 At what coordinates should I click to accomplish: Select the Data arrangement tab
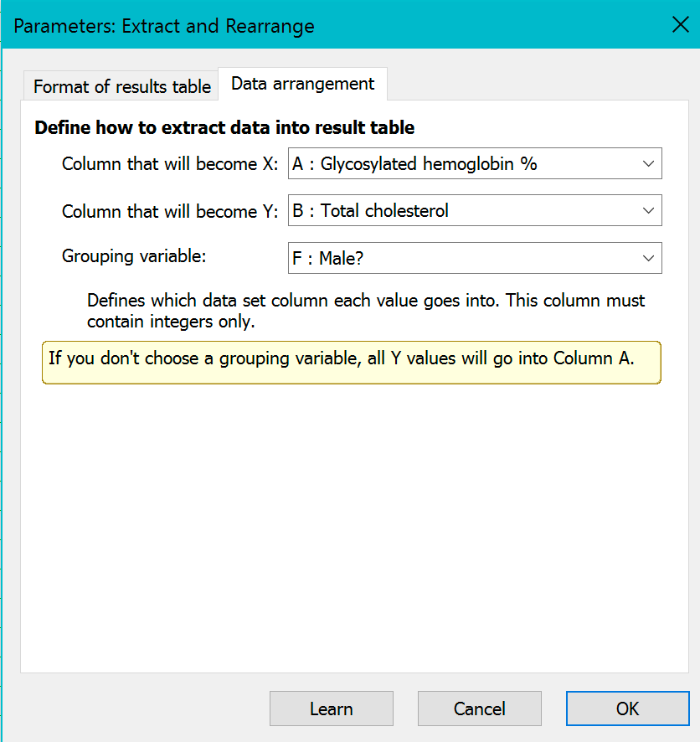click(302, 84)
